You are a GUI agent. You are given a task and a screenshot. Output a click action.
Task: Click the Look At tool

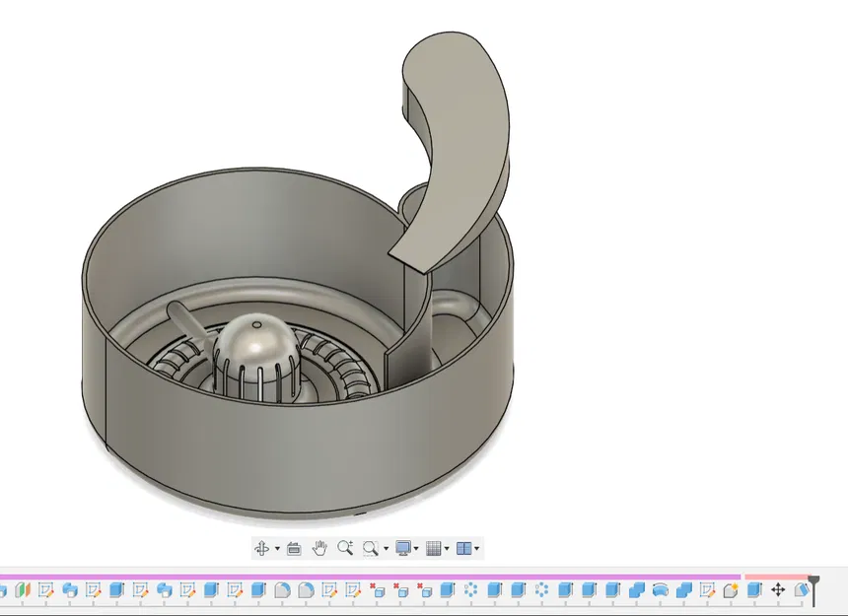click(x=294, y=549)
